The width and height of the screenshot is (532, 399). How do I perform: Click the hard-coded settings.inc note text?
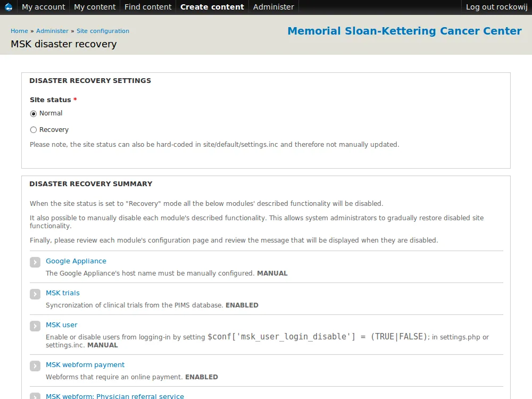click(214, 145)
